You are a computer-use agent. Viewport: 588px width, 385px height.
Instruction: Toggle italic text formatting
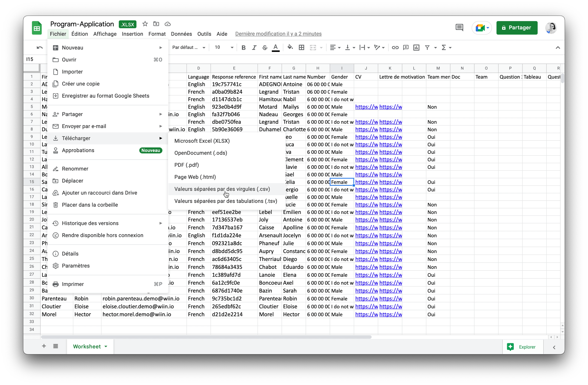point(254,47)
